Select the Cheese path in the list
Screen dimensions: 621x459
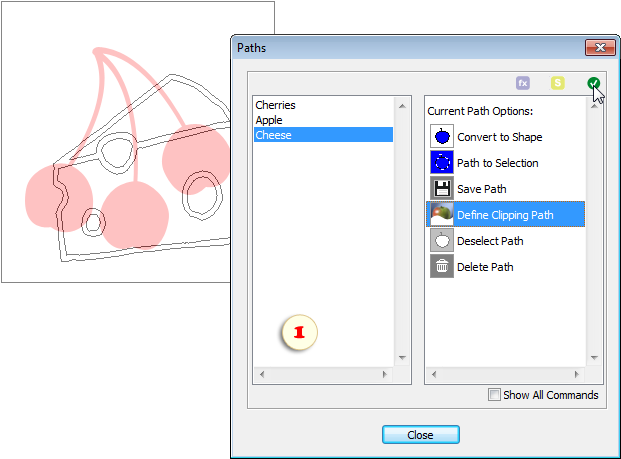(323, 135)
